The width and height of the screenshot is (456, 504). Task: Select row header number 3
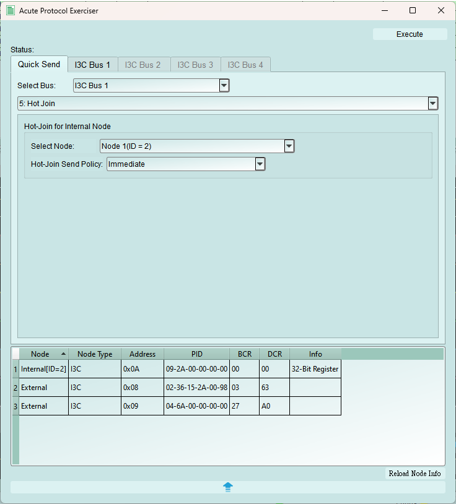(x=15, y=406)
